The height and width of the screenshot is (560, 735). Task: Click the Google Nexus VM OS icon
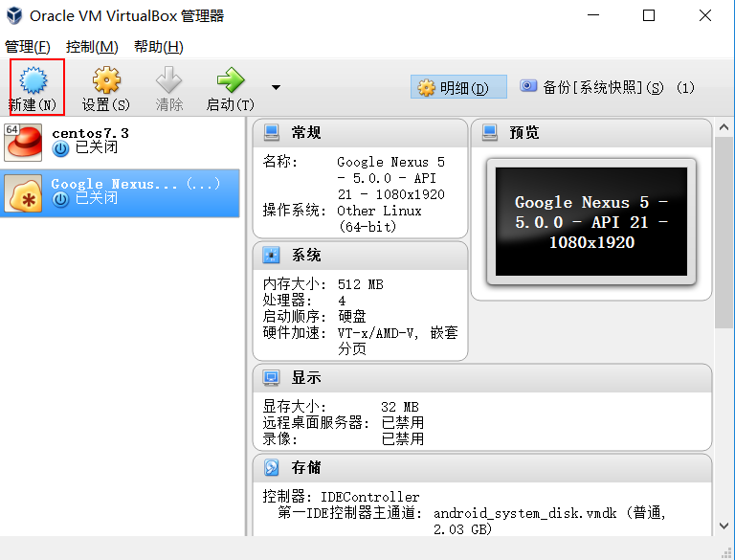23,193
